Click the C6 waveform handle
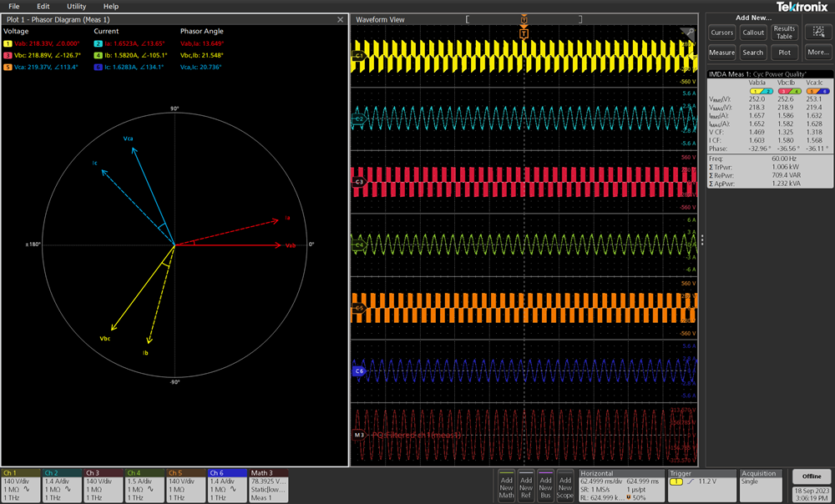Image resolution: width=835 pixels, height=504 pixels. pyautogui.click(x=357, y=372)
